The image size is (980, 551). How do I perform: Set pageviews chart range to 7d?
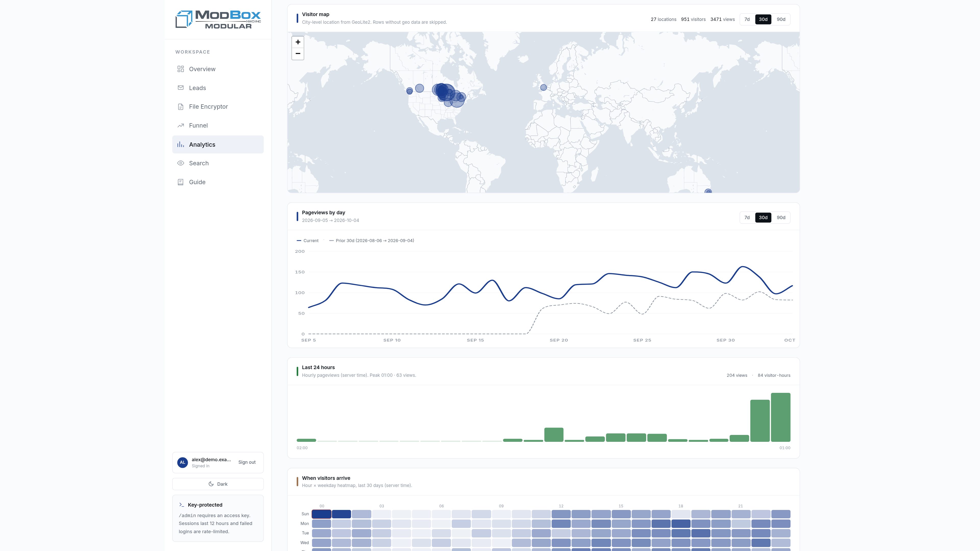pos(747,218)
